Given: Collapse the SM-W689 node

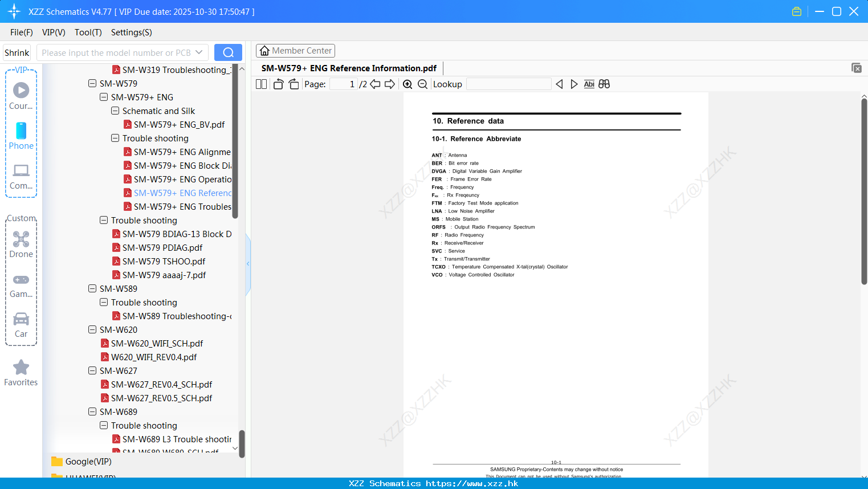Looking at the screenshot, I should tap(92, 411).
